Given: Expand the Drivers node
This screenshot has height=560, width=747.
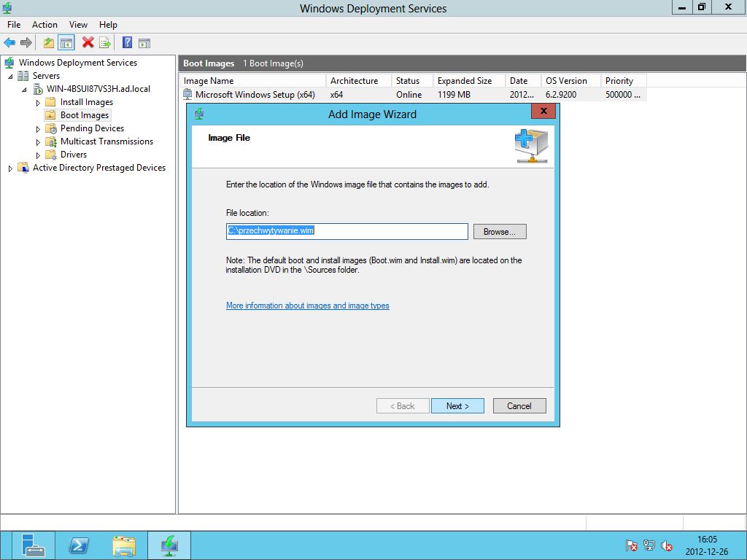Looking at the screenshot, I should [x=38, y=155].
